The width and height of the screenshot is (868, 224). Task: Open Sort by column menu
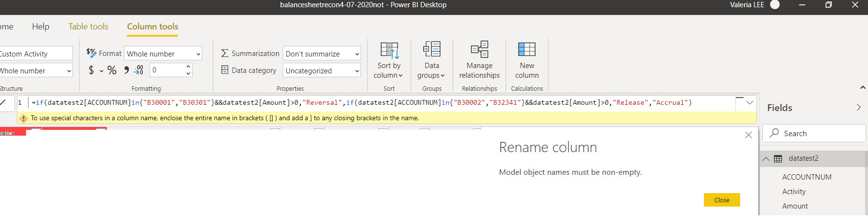pos(389,61)
